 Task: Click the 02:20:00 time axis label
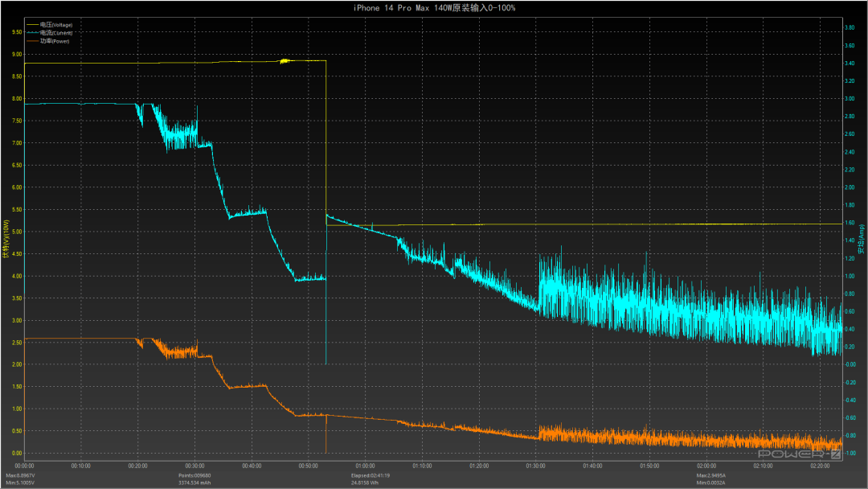pos(820,466)
